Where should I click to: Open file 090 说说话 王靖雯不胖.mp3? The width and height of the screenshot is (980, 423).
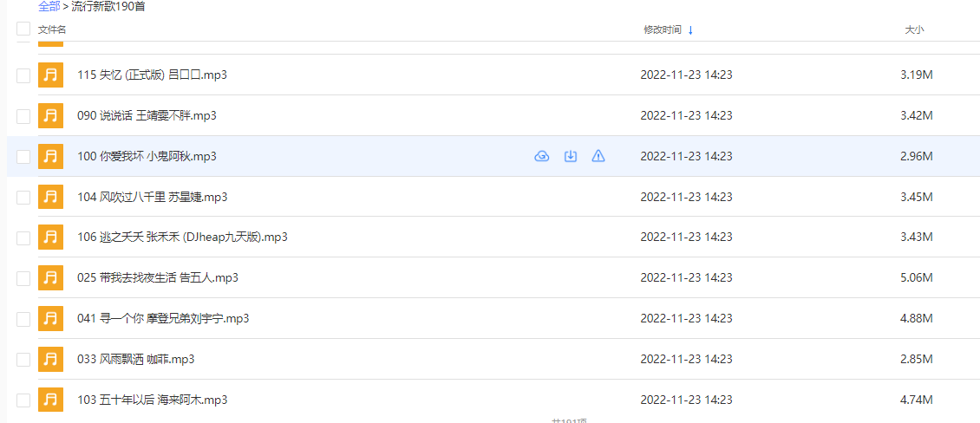(x=147, y=115)
